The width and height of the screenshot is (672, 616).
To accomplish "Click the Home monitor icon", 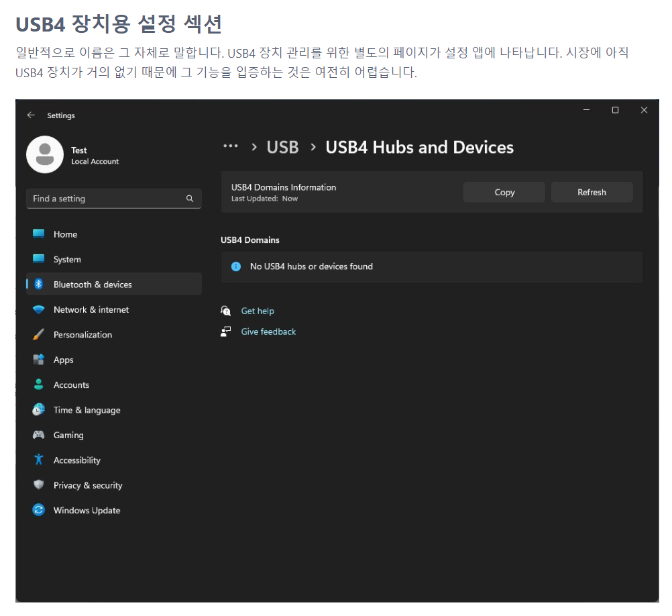I will tap(39, 234).
